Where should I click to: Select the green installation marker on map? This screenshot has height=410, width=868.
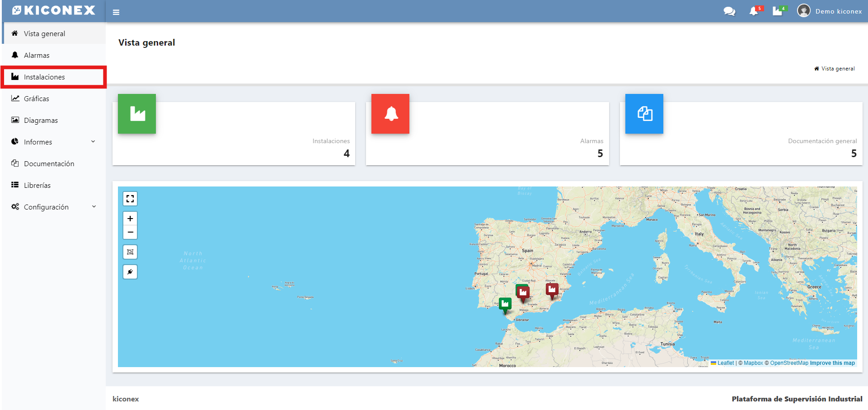(505, 304)
